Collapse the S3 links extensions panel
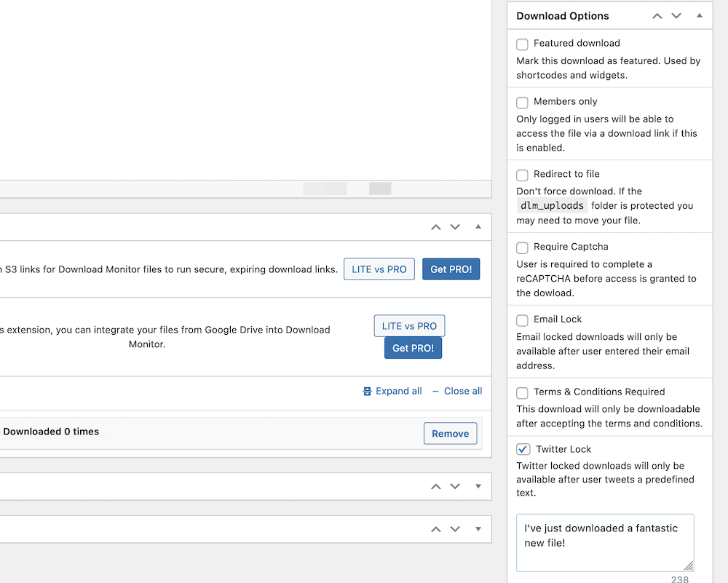The width and height of the screenshot is (728, 583). pos(478,227)
